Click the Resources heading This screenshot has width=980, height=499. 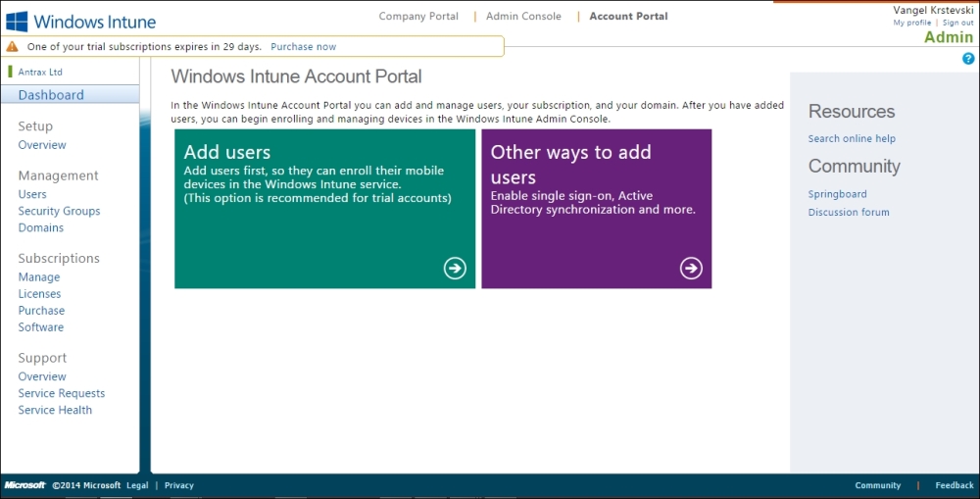click(852, 112)
